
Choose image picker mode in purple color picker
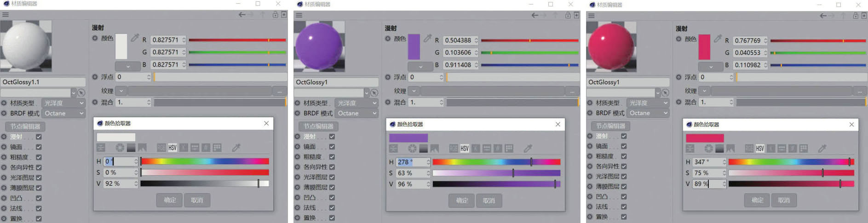[435, 149]
